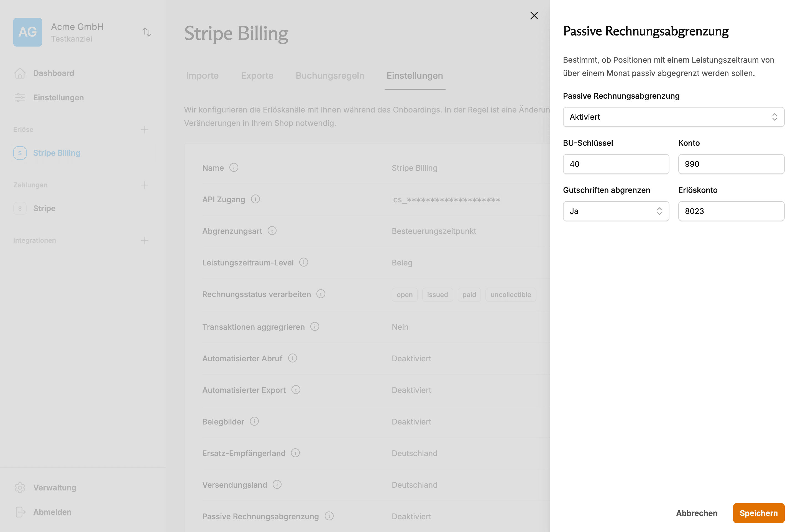Open the Stripe payment channel icon
The height and width of the screenshot is (532, 798).
[x=20, y=208]
